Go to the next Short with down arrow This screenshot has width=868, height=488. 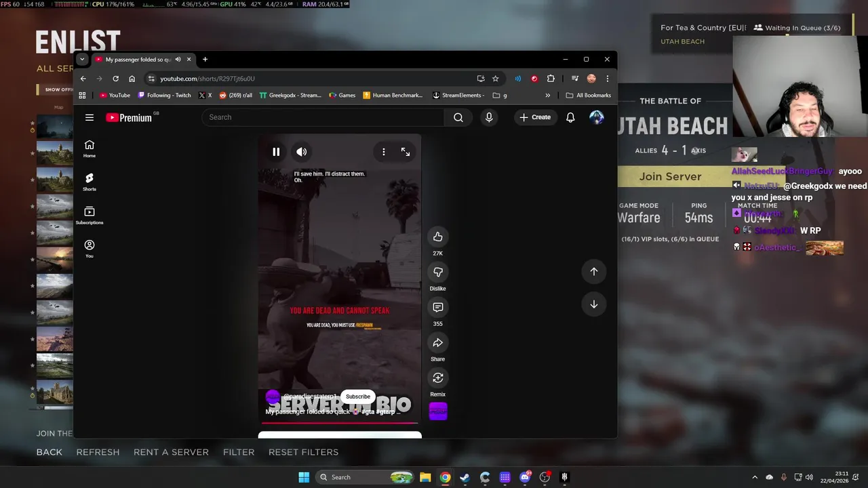594,304
